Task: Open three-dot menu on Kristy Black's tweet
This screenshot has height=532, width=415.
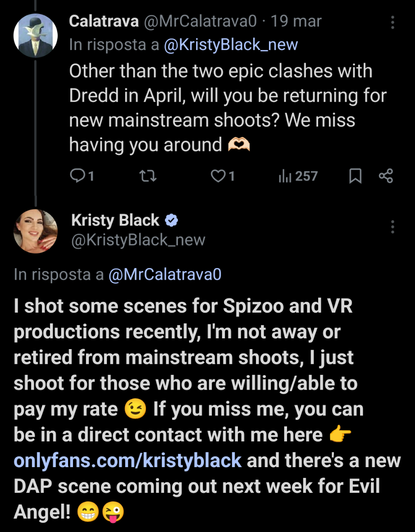Action: point(393,227)
